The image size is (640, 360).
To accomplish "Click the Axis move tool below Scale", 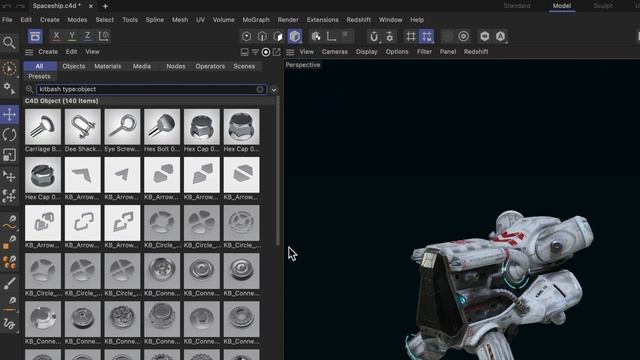I will tap(9, 176).
